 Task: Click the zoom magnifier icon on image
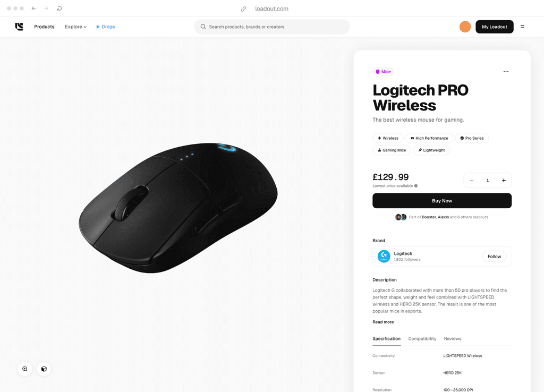pyautogui.click(x=25, y=369)
